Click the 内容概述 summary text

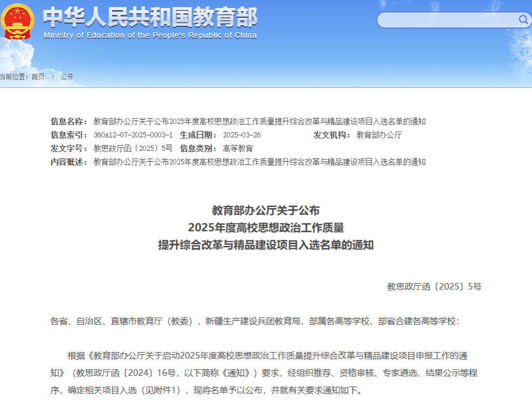point(260,162)
